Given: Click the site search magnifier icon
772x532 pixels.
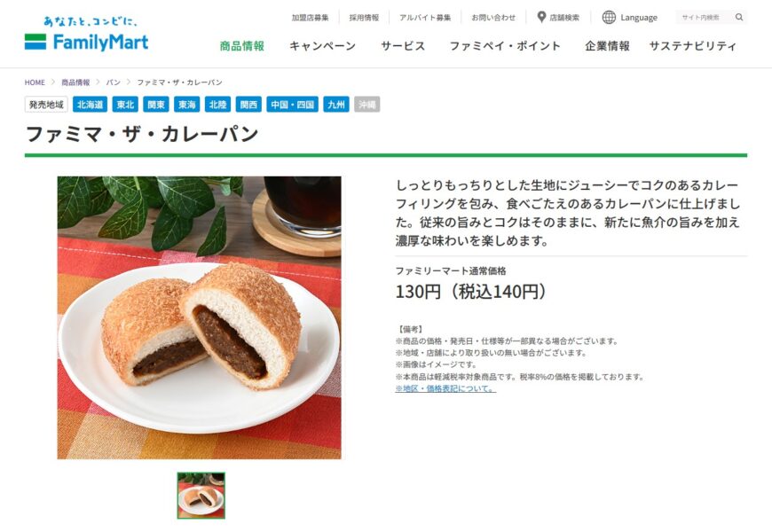Looking at the screenshot, I should click(x=739, y=17).
